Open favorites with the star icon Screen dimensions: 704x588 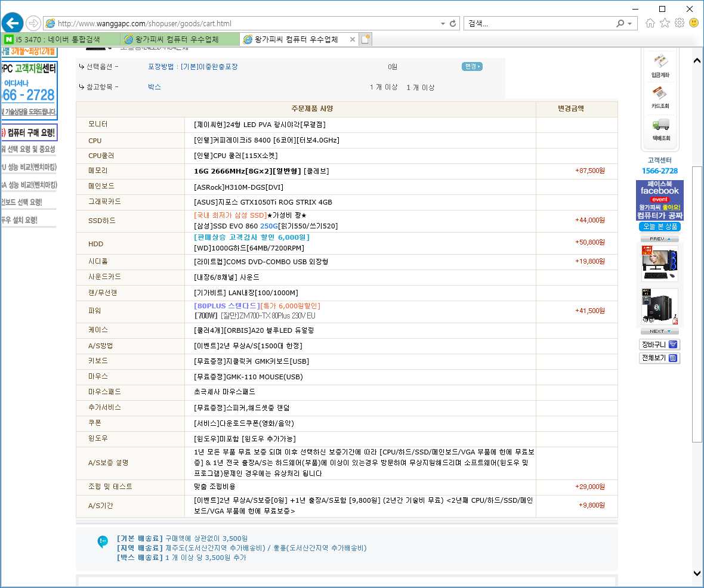[x=665, y=23]
